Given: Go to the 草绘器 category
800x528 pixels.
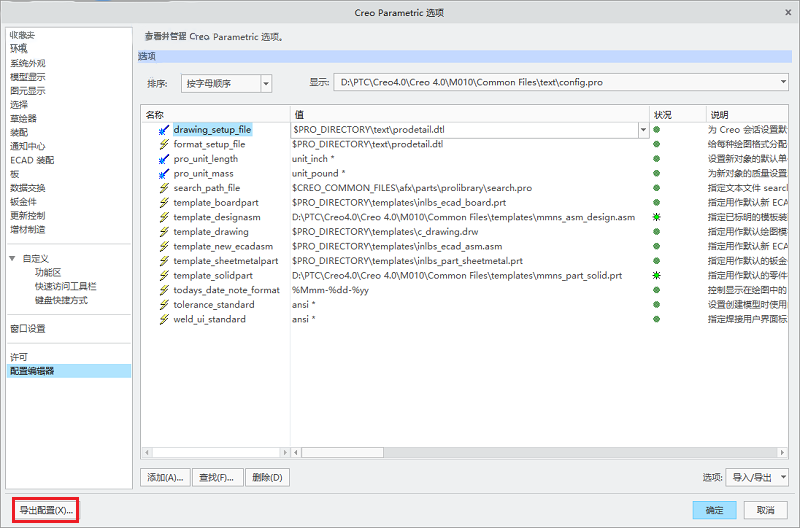Looking at the screenshot, I should click(x=23, y=118).
